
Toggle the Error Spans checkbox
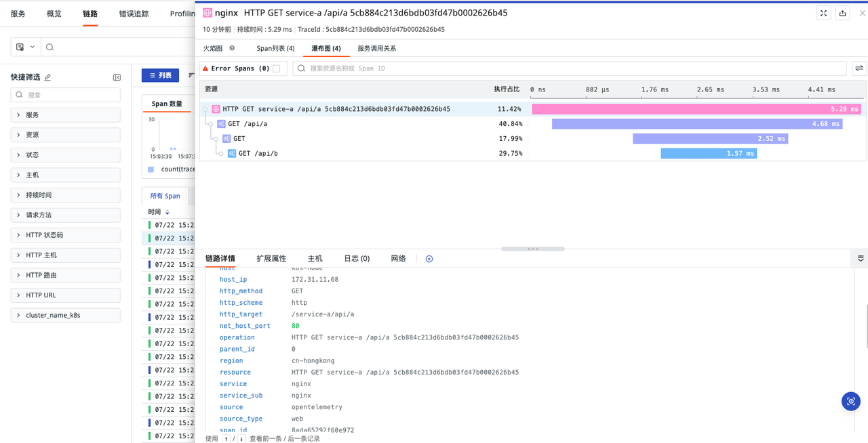276,68
